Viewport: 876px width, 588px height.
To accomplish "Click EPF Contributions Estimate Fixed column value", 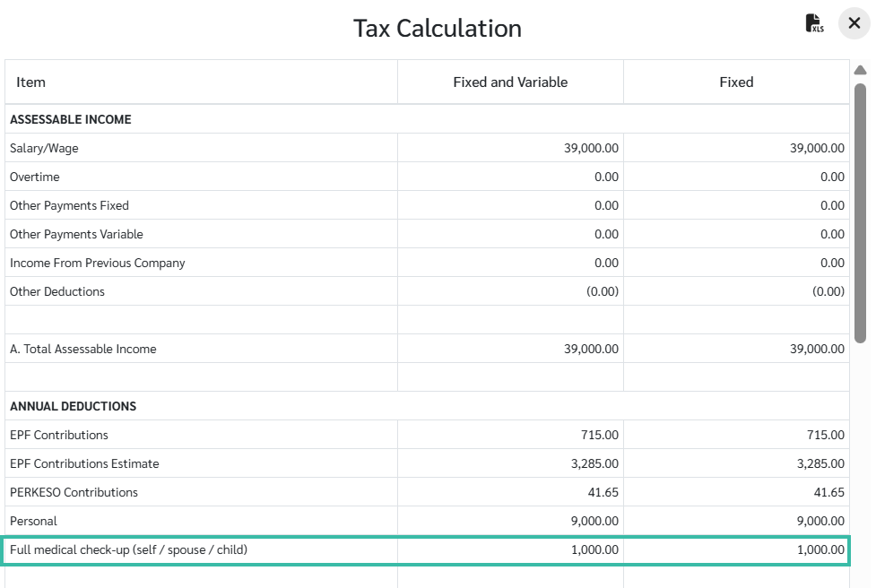I will [820, 463].
